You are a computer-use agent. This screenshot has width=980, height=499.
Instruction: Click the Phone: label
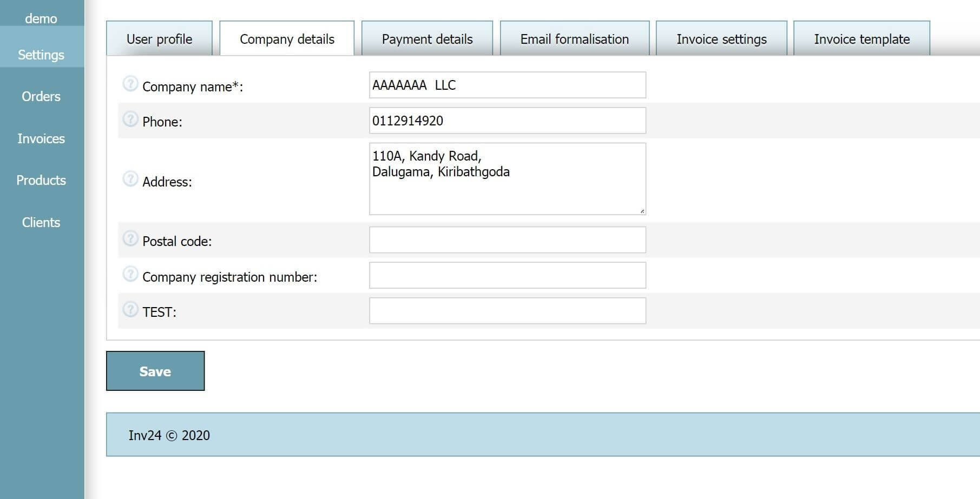(162, 122)
